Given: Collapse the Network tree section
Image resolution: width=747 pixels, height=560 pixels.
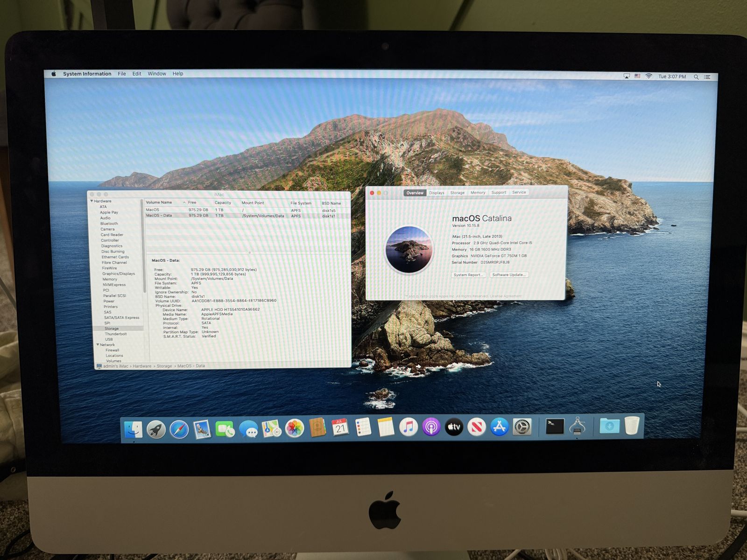Looking at the screenshot, I should (x=98, y=345).
